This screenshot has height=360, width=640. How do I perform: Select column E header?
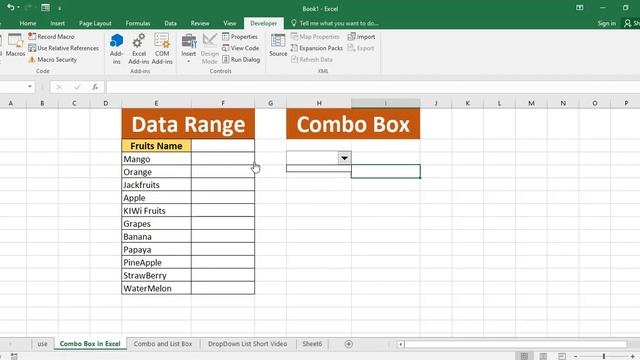[156, 103]
